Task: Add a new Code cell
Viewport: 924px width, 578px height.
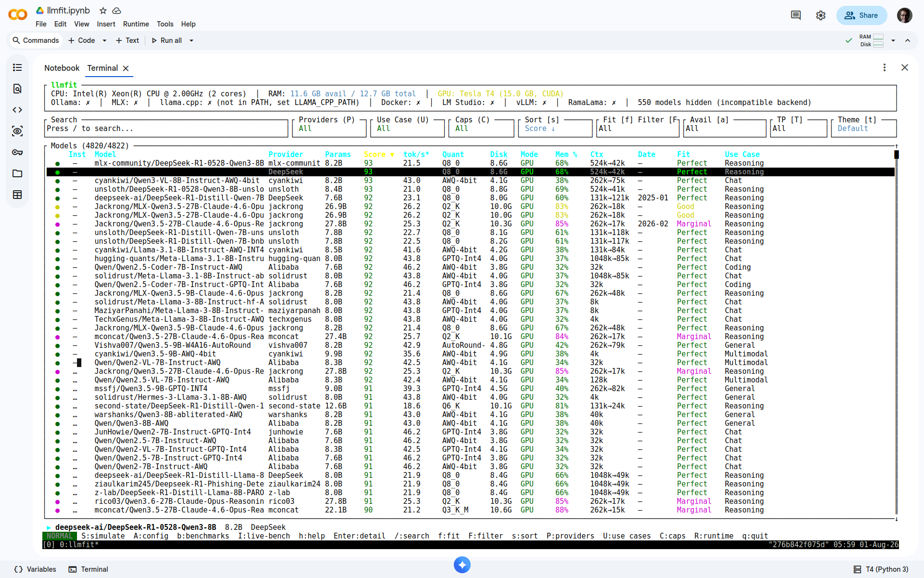Action: pyautogui.click(x=81, y=40)
